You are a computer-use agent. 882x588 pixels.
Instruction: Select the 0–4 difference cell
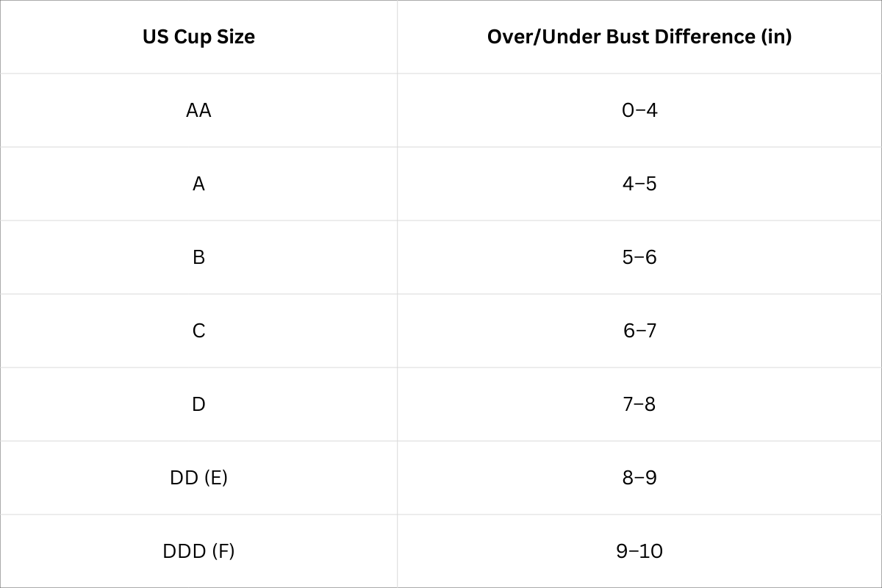coord(639,110)
